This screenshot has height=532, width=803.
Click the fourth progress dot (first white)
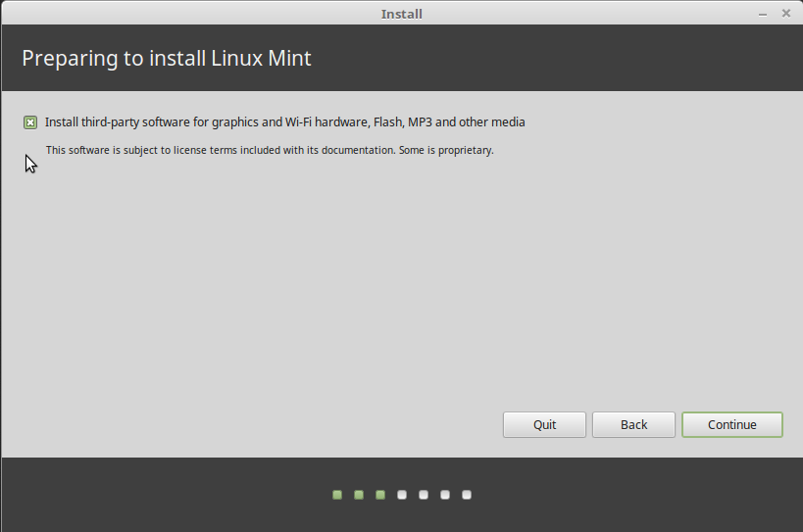[402, 495]
